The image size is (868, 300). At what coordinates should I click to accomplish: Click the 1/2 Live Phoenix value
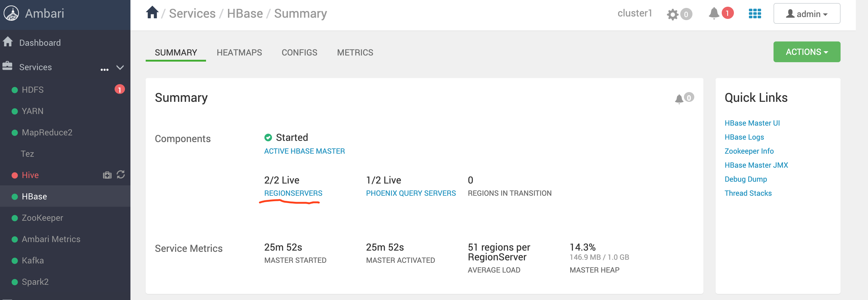coord(383,180)
